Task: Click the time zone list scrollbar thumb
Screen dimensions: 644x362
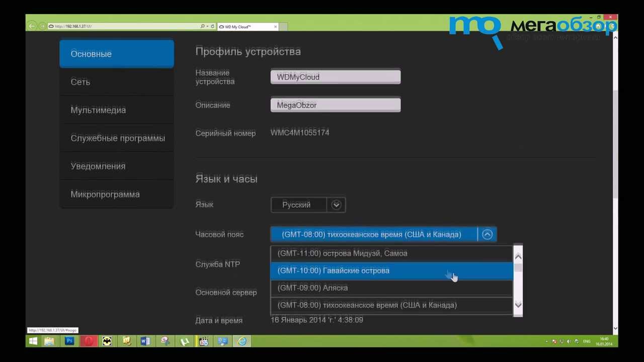Action: coord(518,267)
